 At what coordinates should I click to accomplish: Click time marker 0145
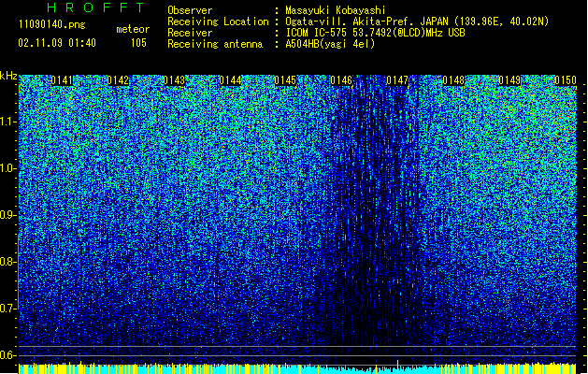285,80
